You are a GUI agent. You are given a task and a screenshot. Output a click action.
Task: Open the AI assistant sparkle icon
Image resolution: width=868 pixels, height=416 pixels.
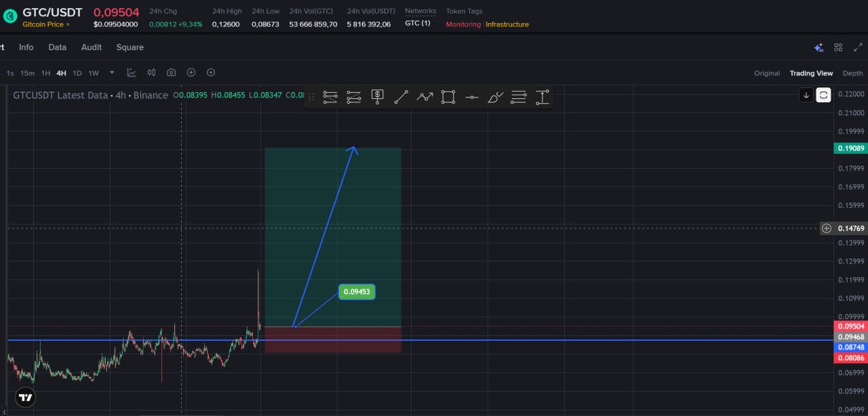(x=818, y=47)
